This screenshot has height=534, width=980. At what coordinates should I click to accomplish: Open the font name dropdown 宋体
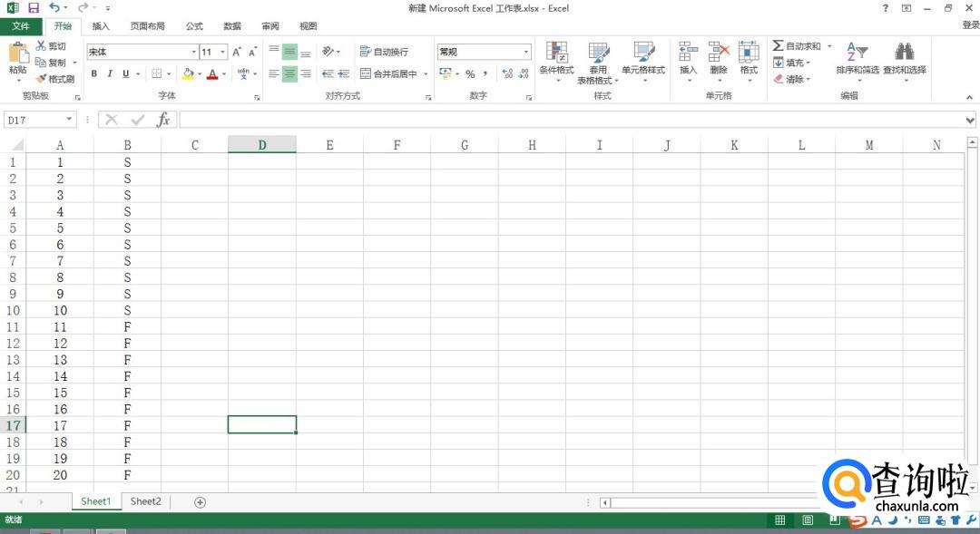click(194, 52)
